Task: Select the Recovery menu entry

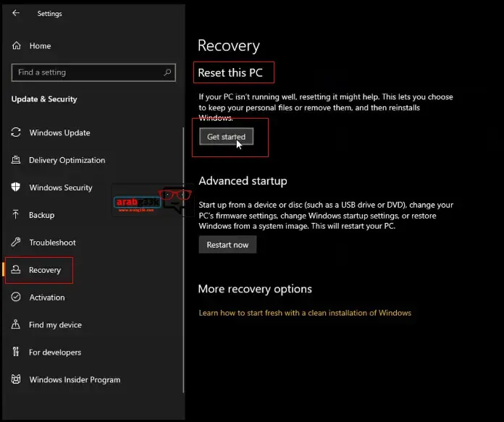Action: tap(45, 270)
